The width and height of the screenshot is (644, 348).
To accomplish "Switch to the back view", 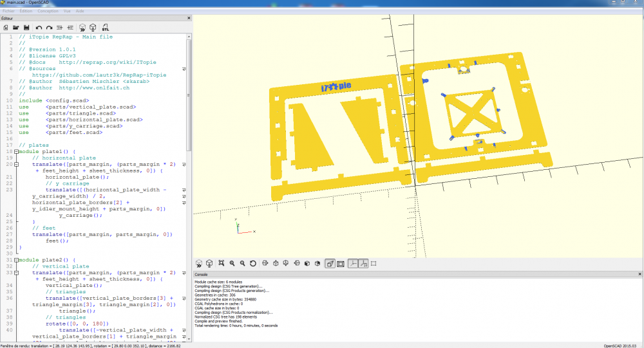I will [x=317, y=264].
